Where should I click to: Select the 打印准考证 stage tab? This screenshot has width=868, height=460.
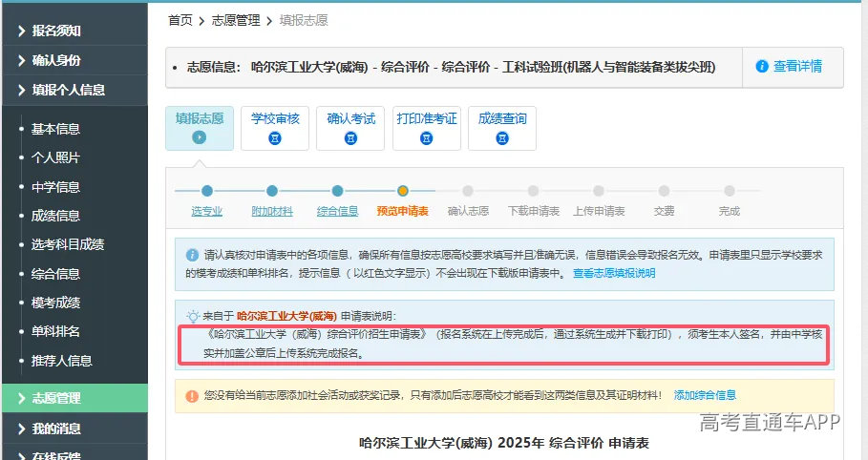427,129
